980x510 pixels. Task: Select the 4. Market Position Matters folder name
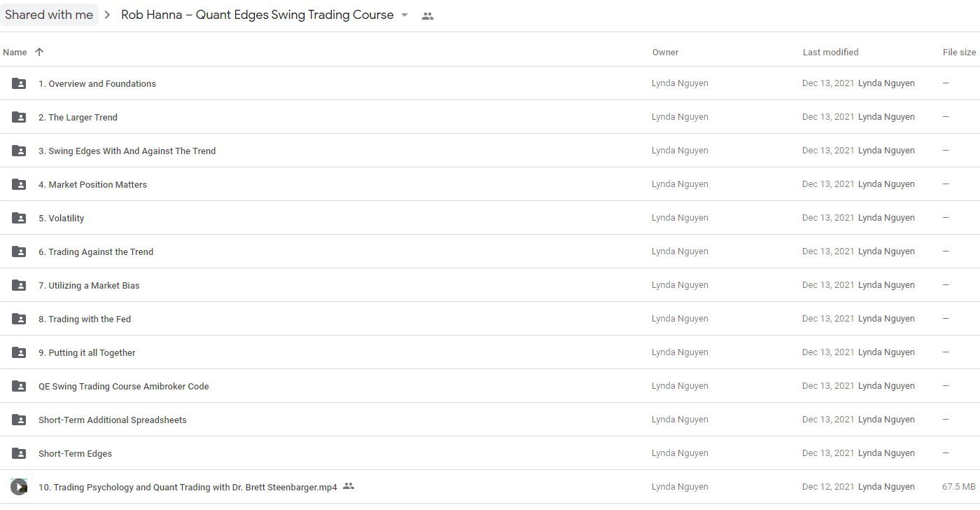tap(92, 184)
